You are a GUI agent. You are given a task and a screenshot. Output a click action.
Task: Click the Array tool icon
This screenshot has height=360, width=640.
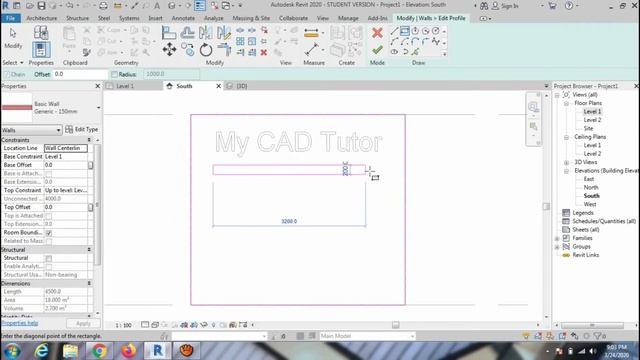[240, 41]
